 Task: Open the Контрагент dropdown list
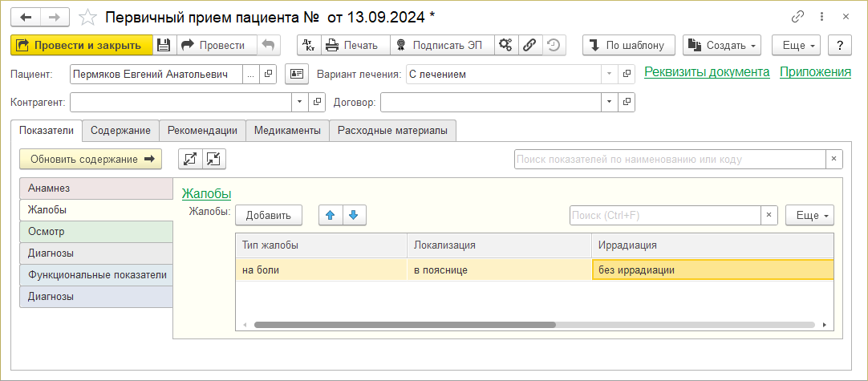[300, 103]
